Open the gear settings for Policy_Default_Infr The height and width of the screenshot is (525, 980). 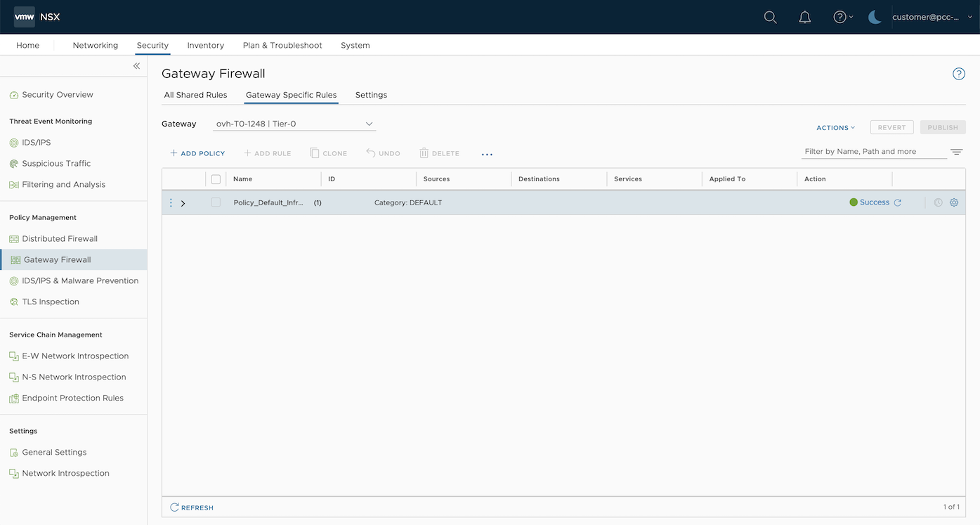pos(953,202)
